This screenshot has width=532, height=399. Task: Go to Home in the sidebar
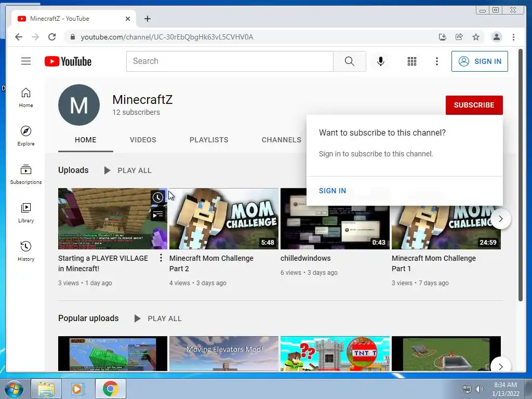(26, 98)
